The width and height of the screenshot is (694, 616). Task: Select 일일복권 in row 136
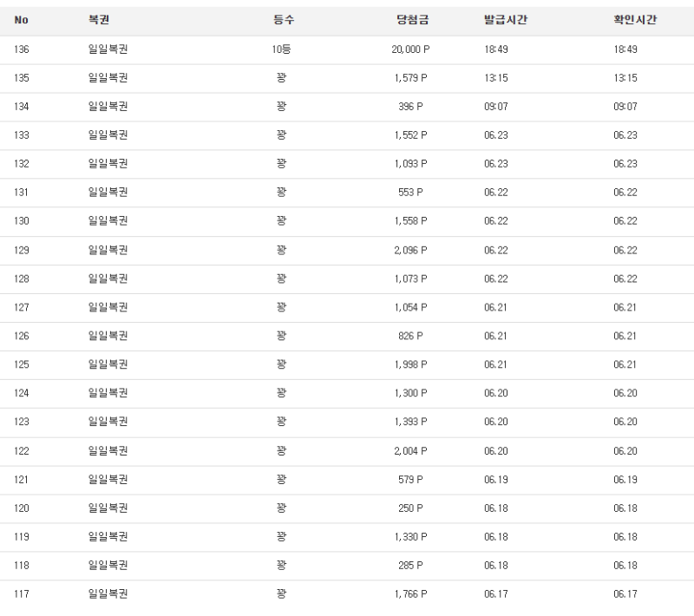coord(108,49)
